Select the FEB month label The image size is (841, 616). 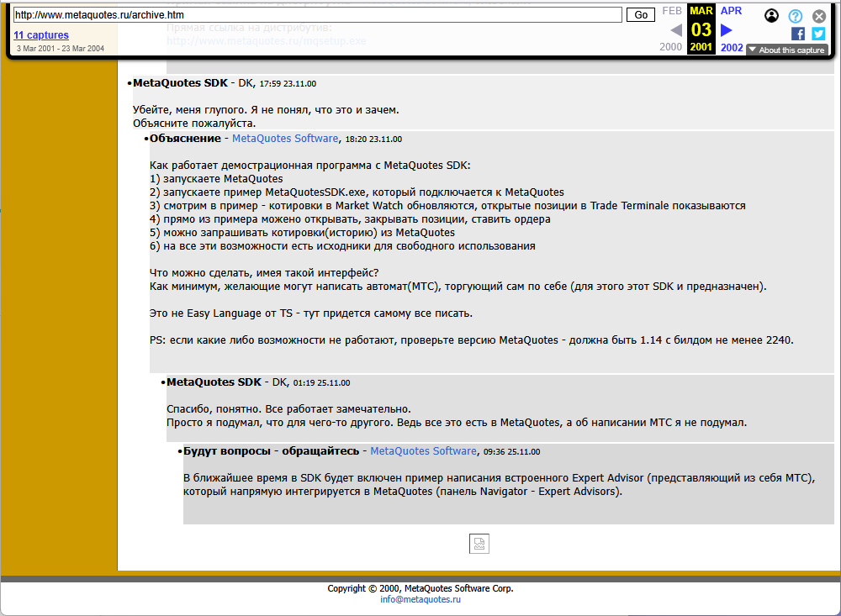click(672, 11)
